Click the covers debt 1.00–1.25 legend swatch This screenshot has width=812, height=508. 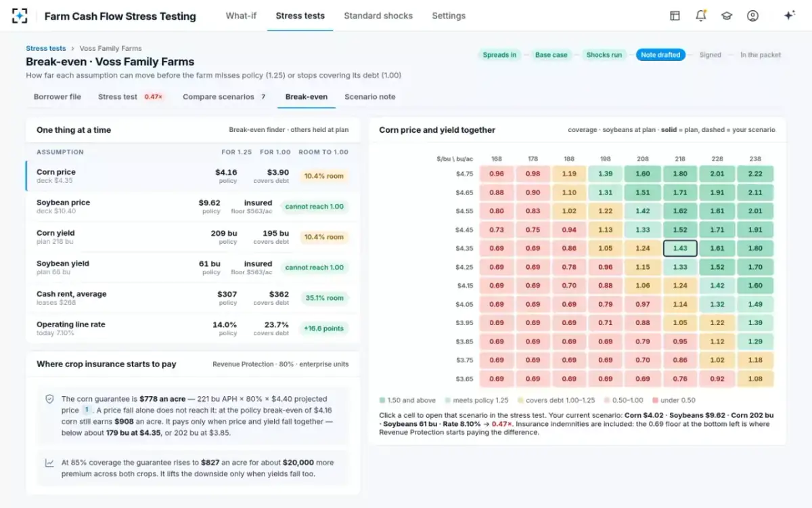coord(520,400)
